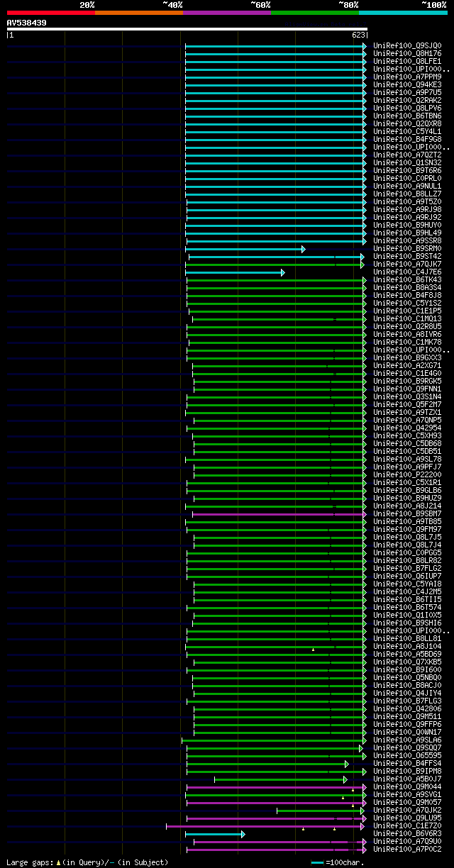Select the UniRef100_B9HUY0 label
Viewport: 454px width, 868px height.
point(407,226)
